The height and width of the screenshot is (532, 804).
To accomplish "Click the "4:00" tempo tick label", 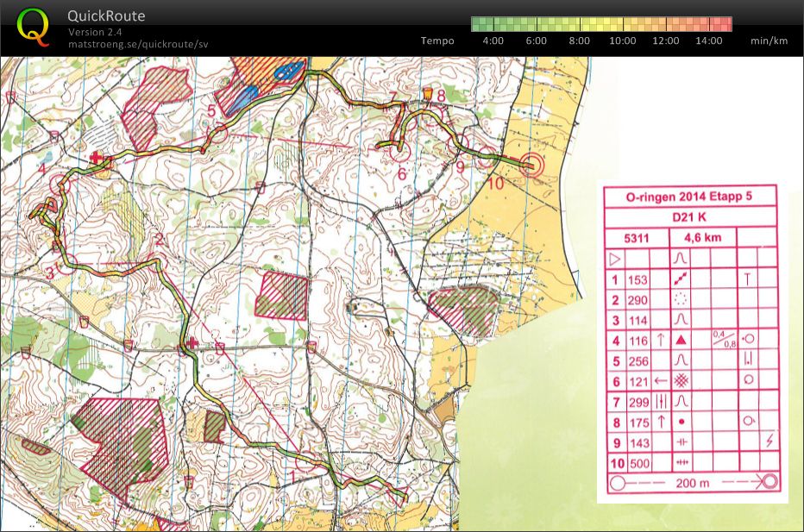I will [x=493, y=41].
